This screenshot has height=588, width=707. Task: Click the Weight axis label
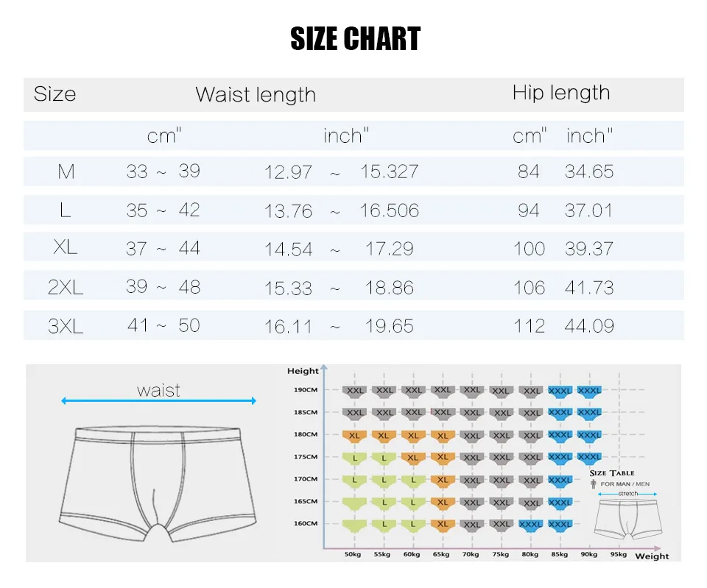click(652, 556)
